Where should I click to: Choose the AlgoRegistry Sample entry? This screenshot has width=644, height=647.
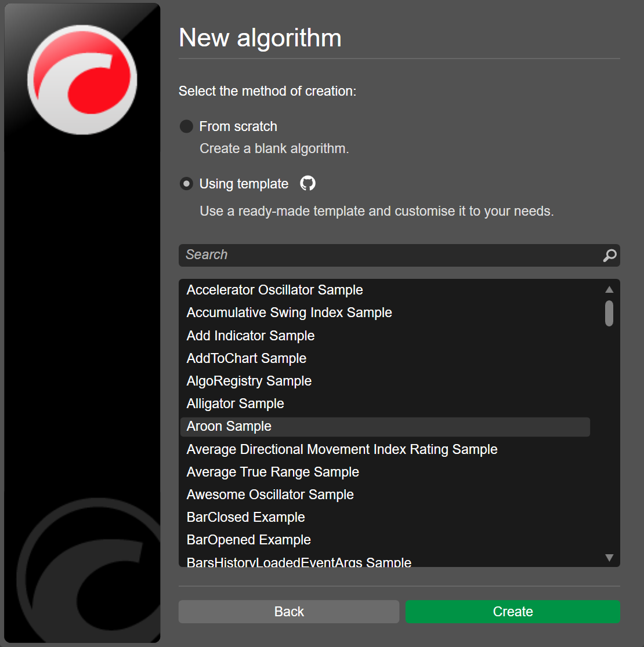pos(249,381)
